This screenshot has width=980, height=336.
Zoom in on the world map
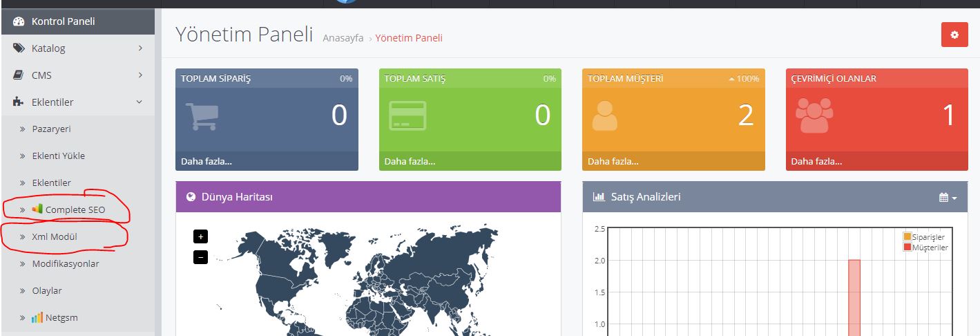click(200, 236)
